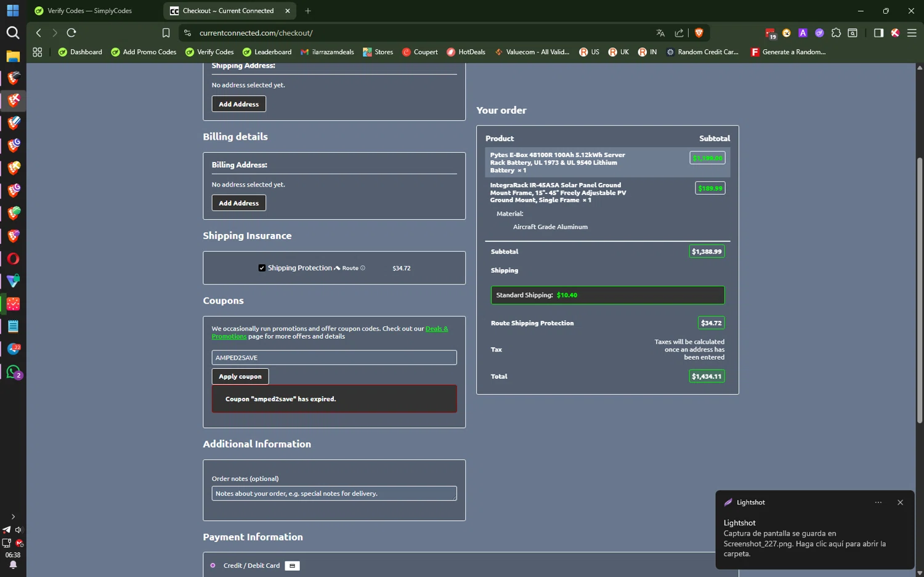Select the Credit / Debit Card option

click(x=213, y=565)
